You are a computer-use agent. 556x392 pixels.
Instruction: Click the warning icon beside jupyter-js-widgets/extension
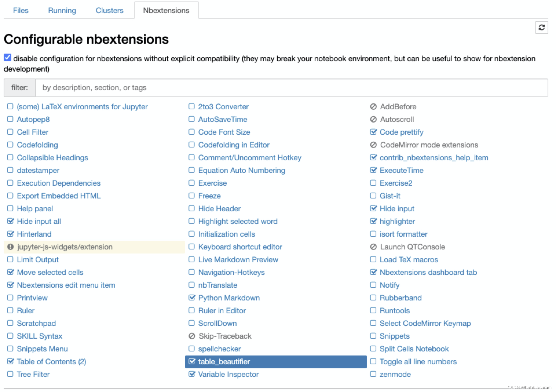(10, 247)
